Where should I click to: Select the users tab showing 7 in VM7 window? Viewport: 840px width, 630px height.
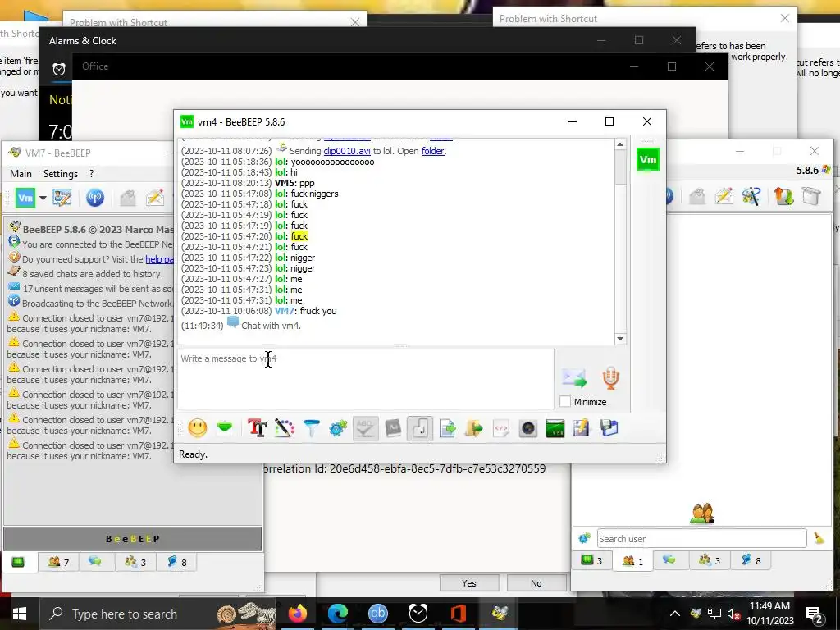(58, 562)
